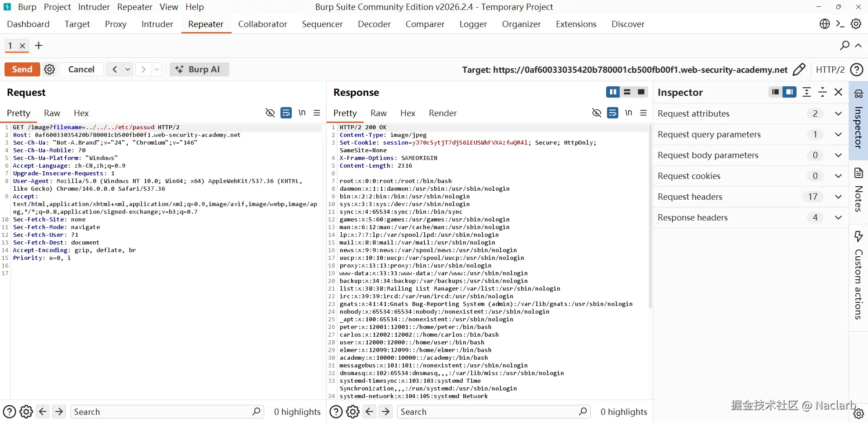Select side-by-side request/response layout

613,92
